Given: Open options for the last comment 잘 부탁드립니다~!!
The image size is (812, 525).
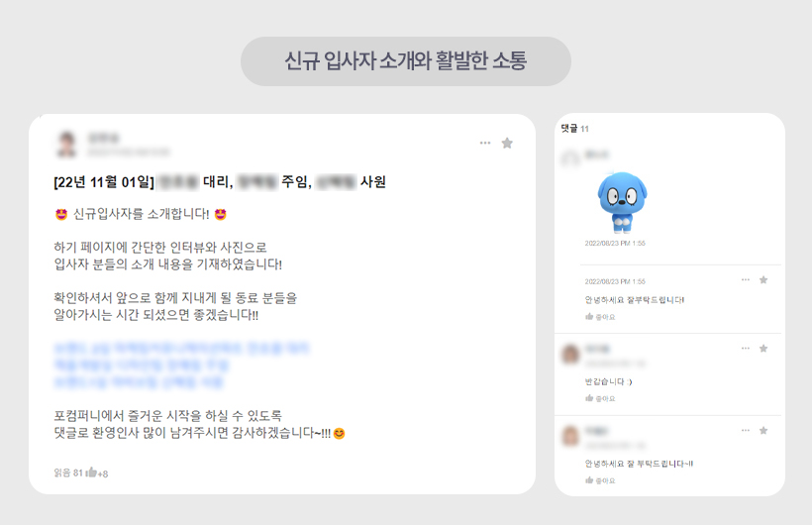Looking at the screenshot, I should click(746, 430).
